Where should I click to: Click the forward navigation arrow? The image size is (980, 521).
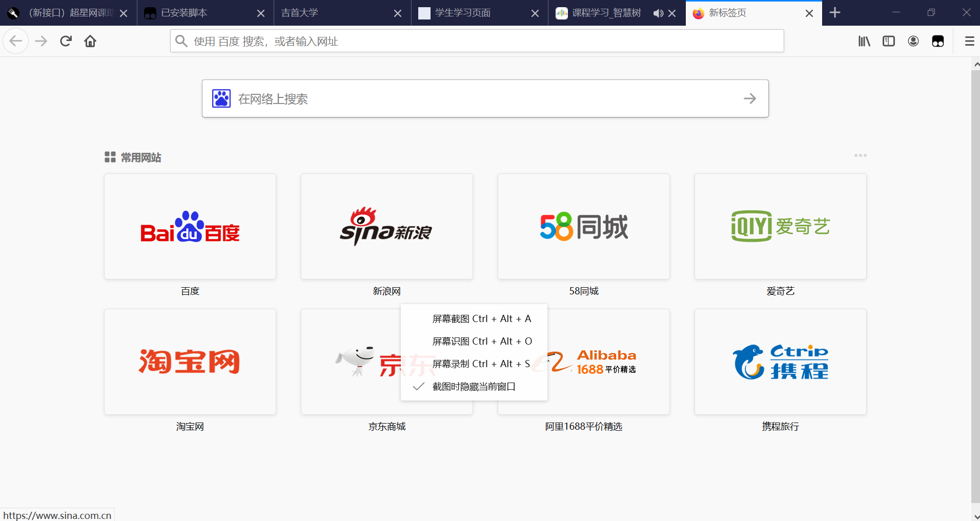(x=41, y=41)
